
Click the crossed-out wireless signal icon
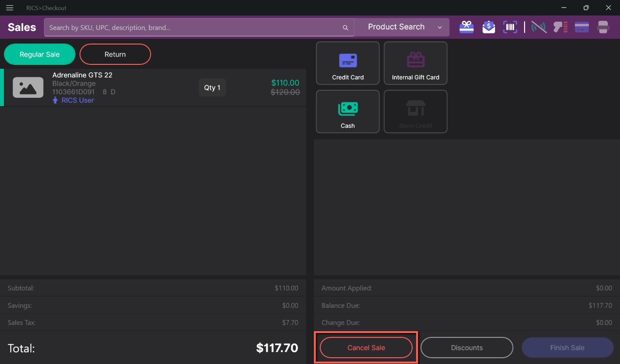click(539, 27)
